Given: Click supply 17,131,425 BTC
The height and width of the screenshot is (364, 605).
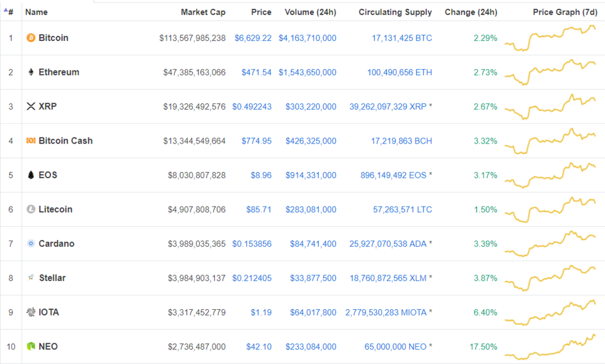Looking at the screenshot, I should point(402,38).
